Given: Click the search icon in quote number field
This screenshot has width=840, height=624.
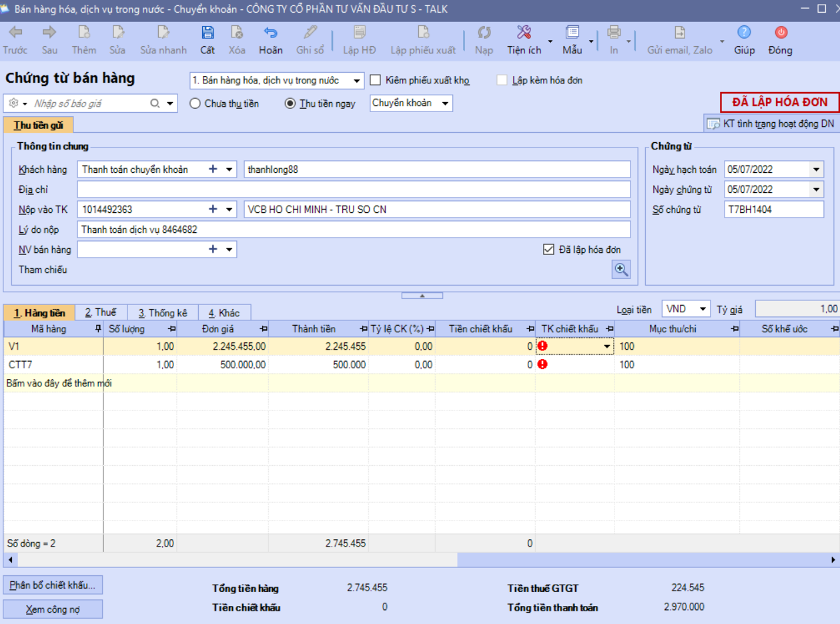Looking at the screenshot, I should (x=155, y=103).
